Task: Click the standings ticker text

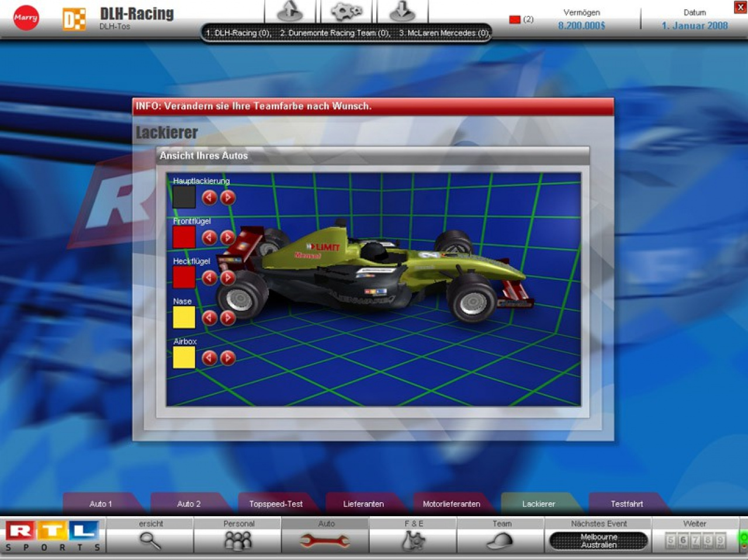Action: (348, 33)
